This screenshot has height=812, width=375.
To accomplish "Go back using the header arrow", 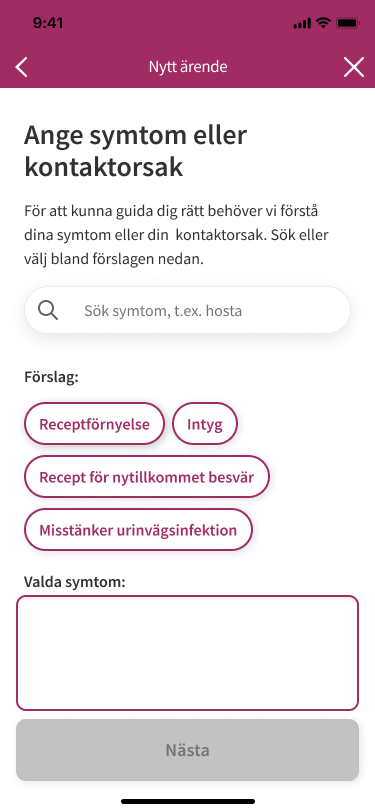I will pyautogui.click(x=21, y=67).
